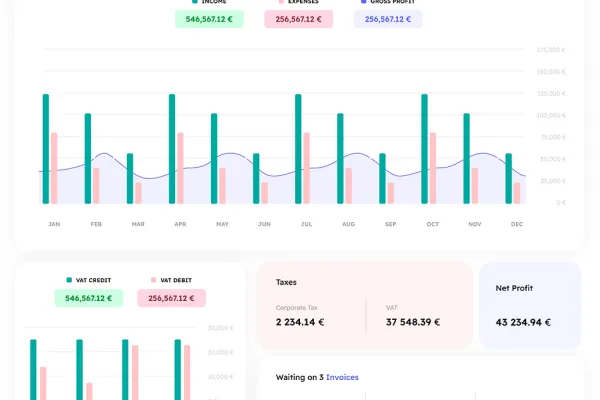Screen dimensions: 600x400
Task: Click the green VAT Credit amount badge
Action: tap(89, 298)
